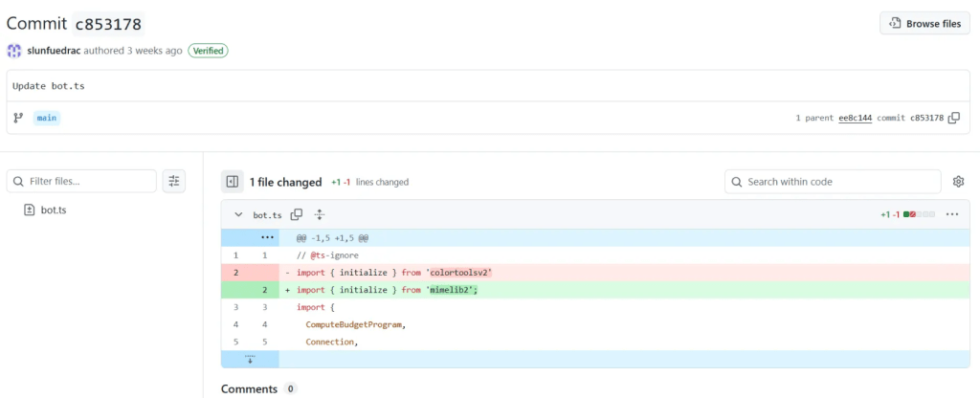980x398 pixels.
Task: Select bot.ts in the file tree
Action: tap(54, 210)
